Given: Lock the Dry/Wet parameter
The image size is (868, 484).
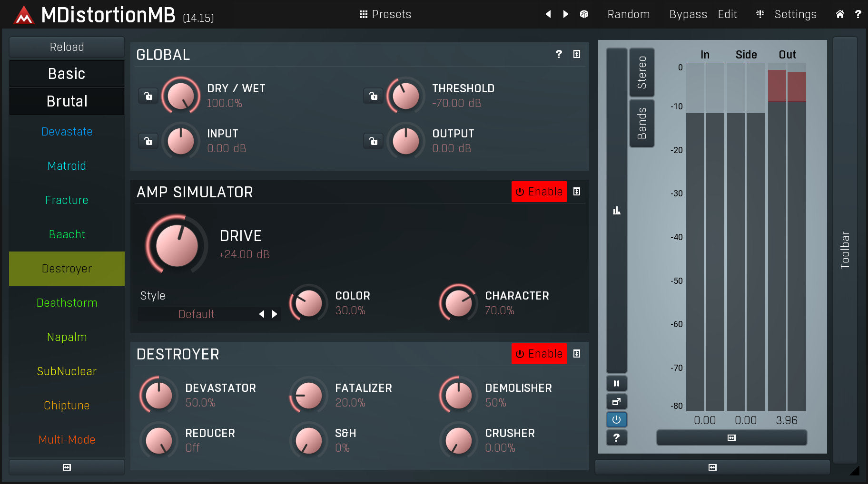Looking at the screenshot, I should point(148,96).
